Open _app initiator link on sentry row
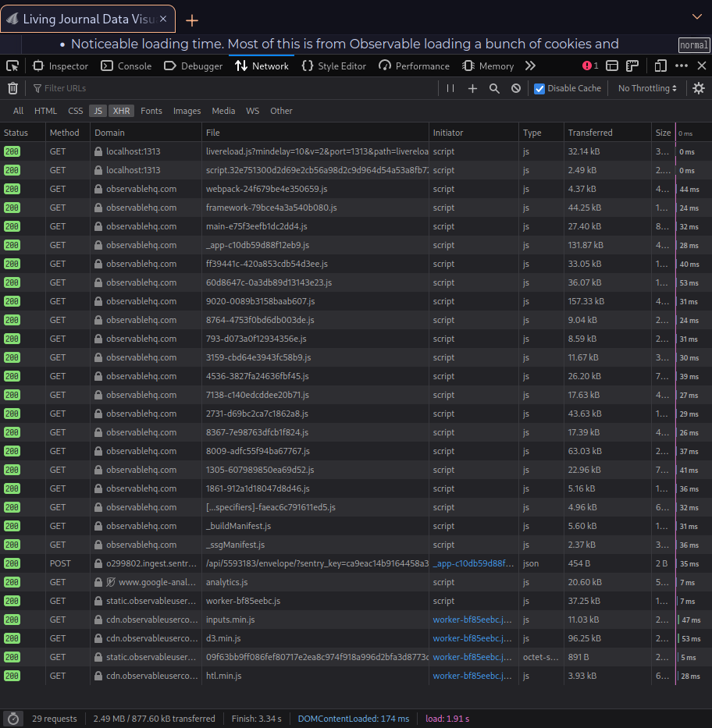 tap(473, 563)
